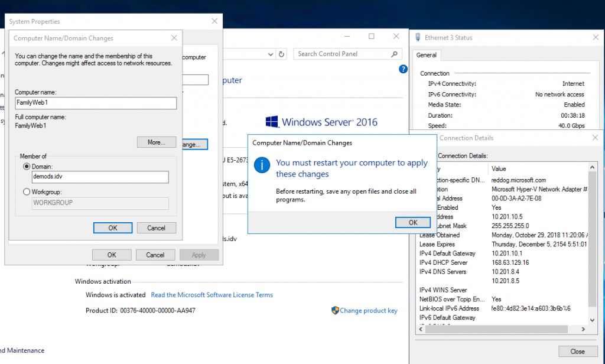Click the details list scroll-down arrow
Viewport: 605px width, 364px height.
click(592, 320)
